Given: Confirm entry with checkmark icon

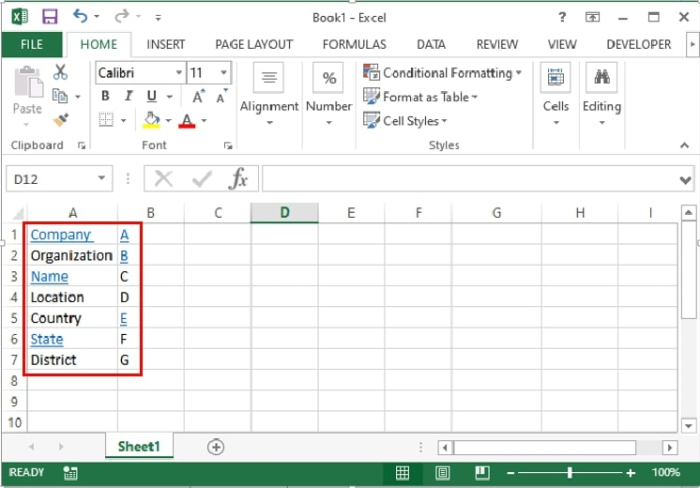Looking at the screenshot, I should pyautogui.click(x=202, y=179).
